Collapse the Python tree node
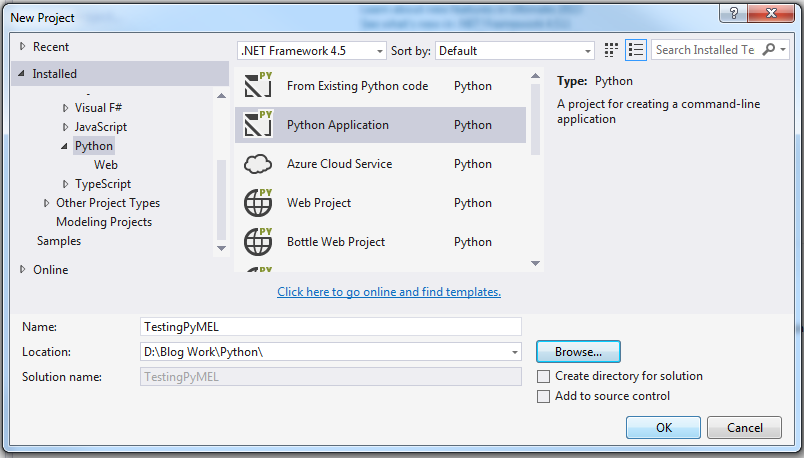 click(x=64, y=146)
